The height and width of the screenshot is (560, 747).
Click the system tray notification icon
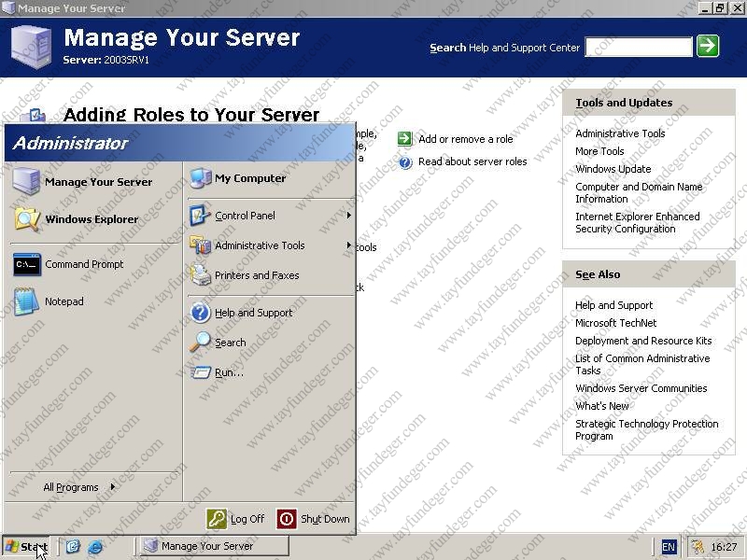point(698,547)
